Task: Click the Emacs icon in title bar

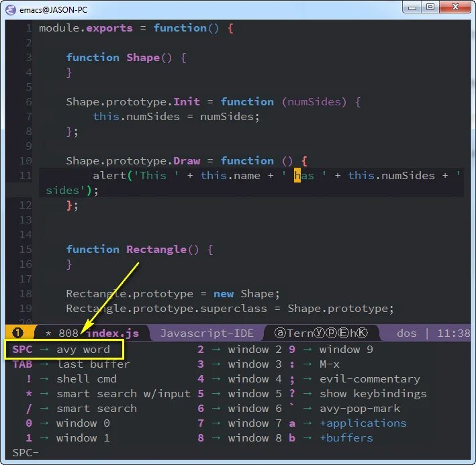Action: (x=10, y=9)
